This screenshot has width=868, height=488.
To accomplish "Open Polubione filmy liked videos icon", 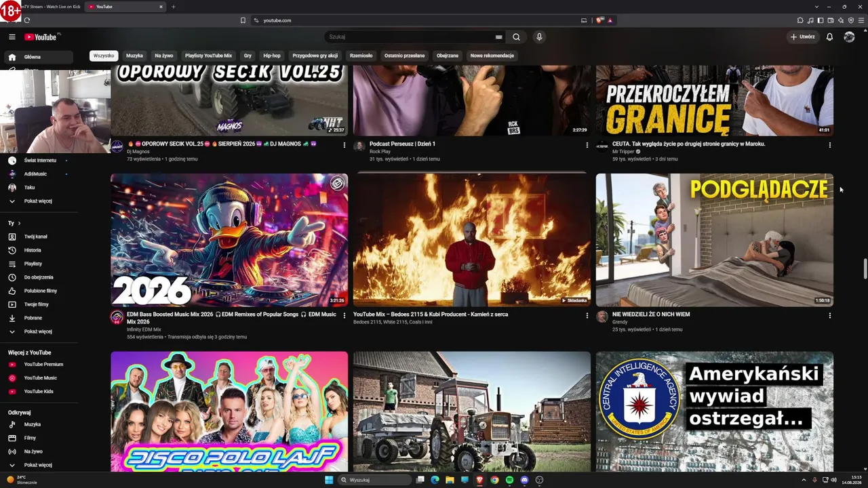I will pyautogui.click(x=12, y=291).
